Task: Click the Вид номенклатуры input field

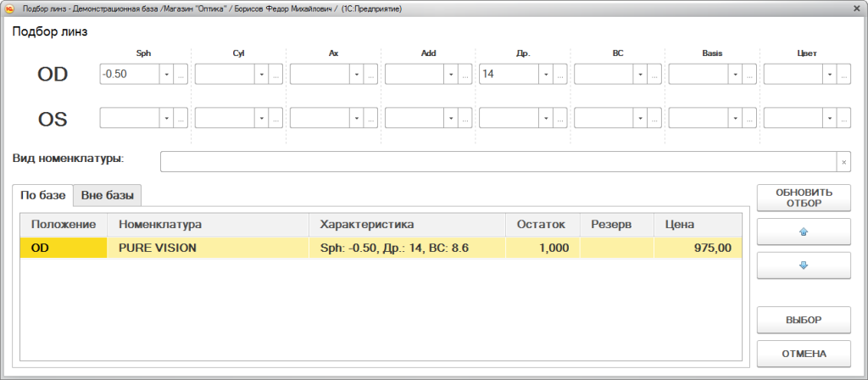Action: click(498, 162)
